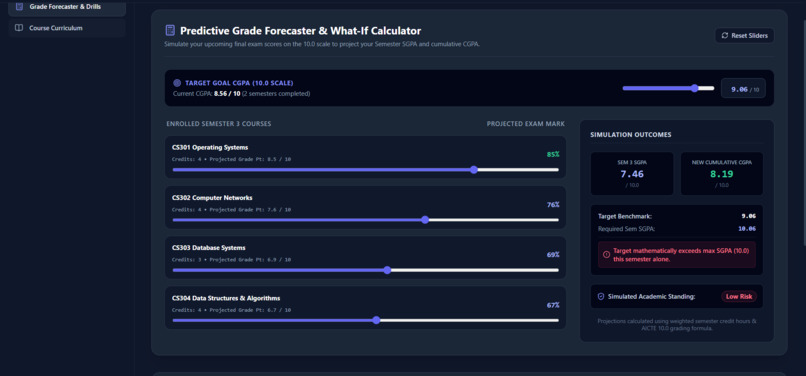Click the CS301 credits and grade point line
The image size is (806, 376).
pos(231,159)
